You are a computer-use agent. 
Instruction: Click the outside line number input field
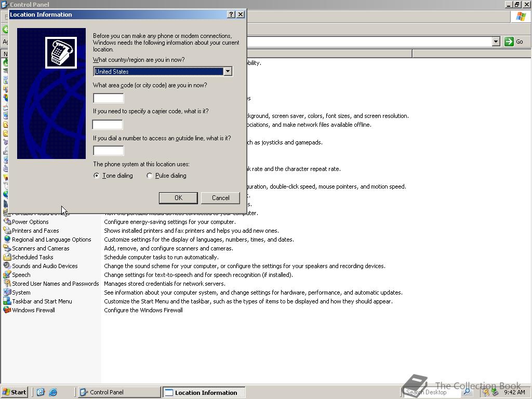pyautogui.click(x=109, y=151)
